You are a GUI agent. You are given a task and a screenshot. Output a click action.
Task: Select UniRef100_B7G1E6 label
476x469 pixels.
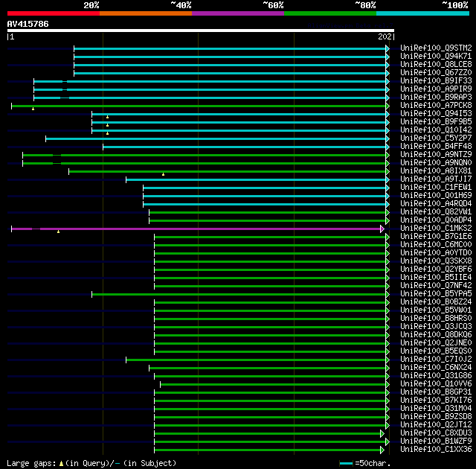pos(436,237)
